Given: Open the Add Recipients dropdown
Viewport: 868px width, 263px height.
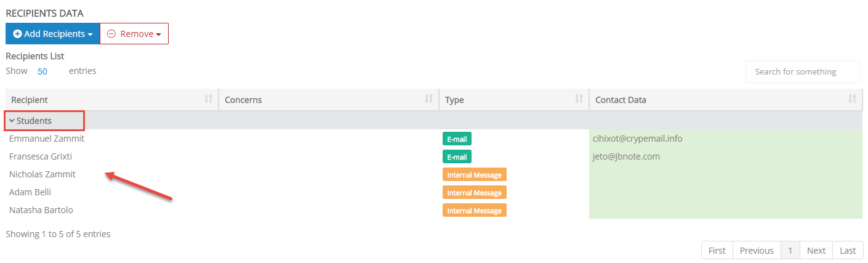Looking at the screenshot, I should coord(52,34).
